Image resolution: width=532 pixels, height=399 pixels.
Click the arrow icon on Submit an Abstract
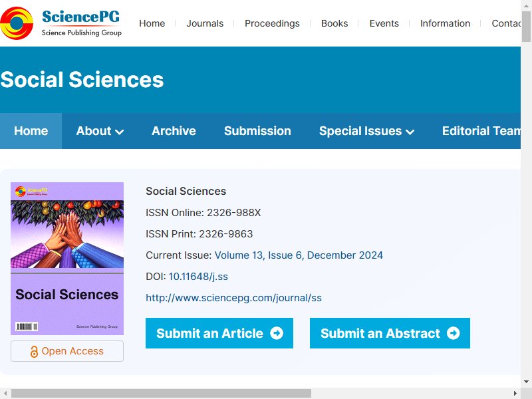pos(454,333)
